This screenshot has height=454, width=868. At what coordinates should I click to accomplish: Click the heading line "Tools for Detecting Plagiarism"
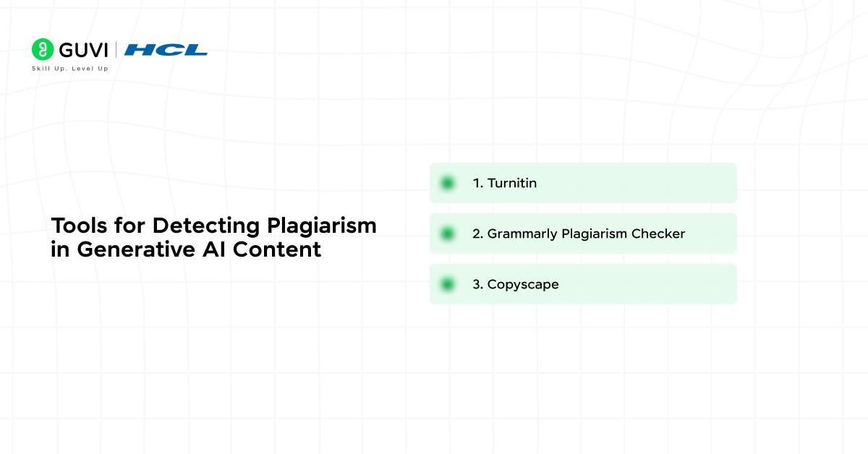point(214,226)
